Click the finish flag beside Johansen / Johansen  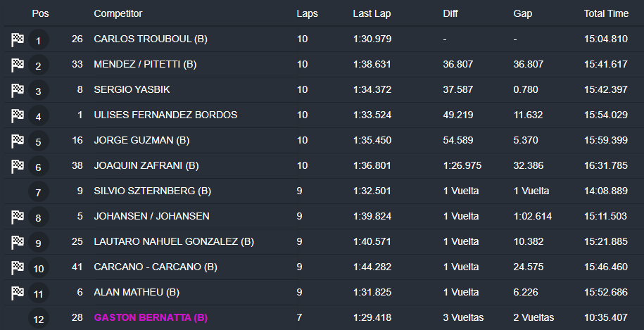click(18, 217)
